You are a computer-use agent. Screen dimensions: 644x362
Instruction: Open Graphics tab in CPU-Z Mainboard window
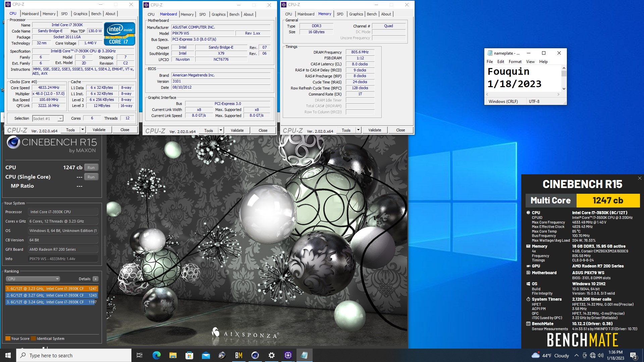(x=218, y=14)
